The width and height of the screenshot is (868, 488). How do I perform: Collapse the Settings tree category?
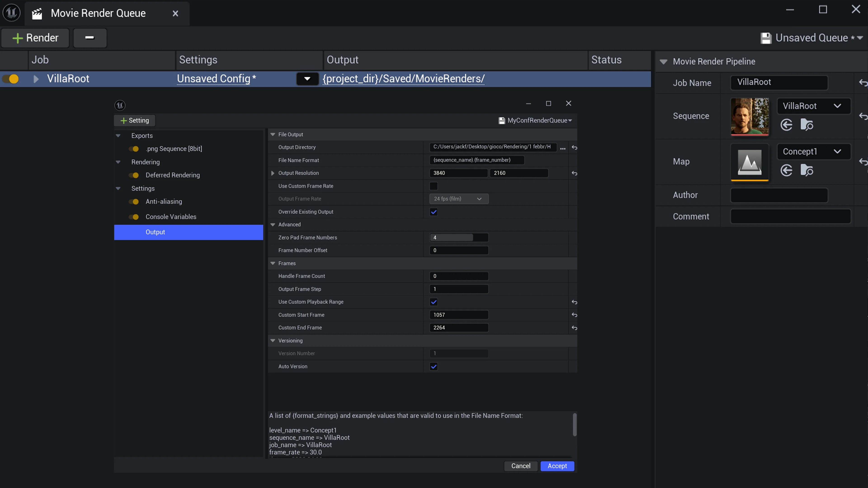point(118,189)
